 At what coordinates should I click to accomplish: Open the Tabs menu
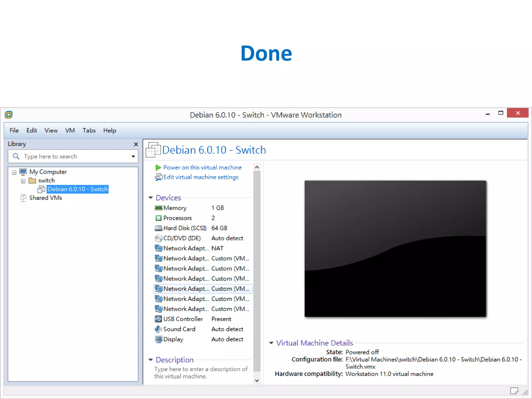[x=89, y=130]
